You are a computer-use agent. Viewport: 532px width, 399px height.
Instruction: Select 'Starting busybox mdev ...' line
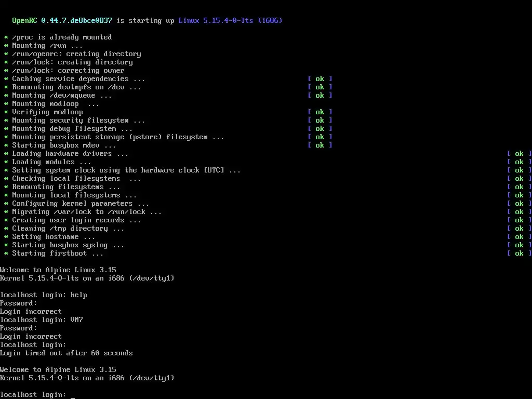point(64,145)
